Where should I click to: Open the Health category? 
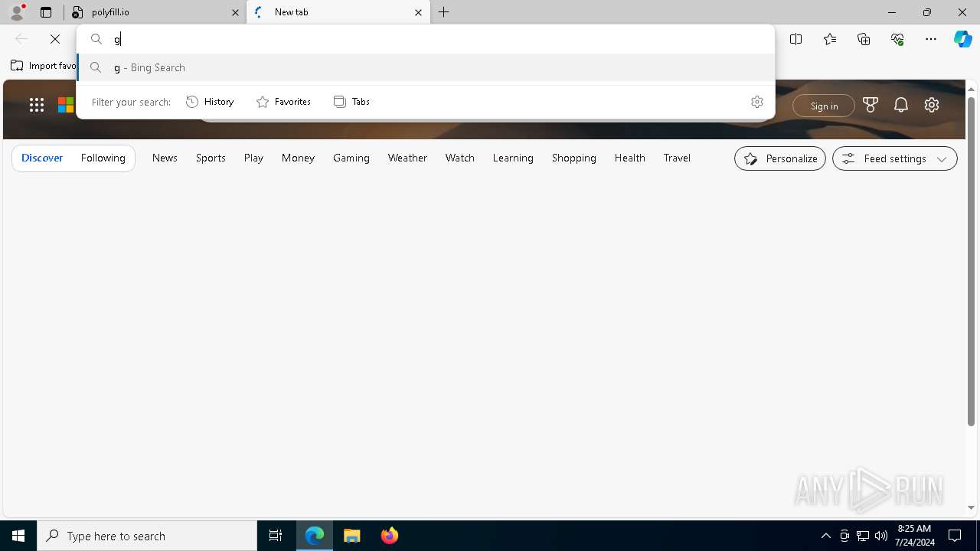[x=629, y=158]
